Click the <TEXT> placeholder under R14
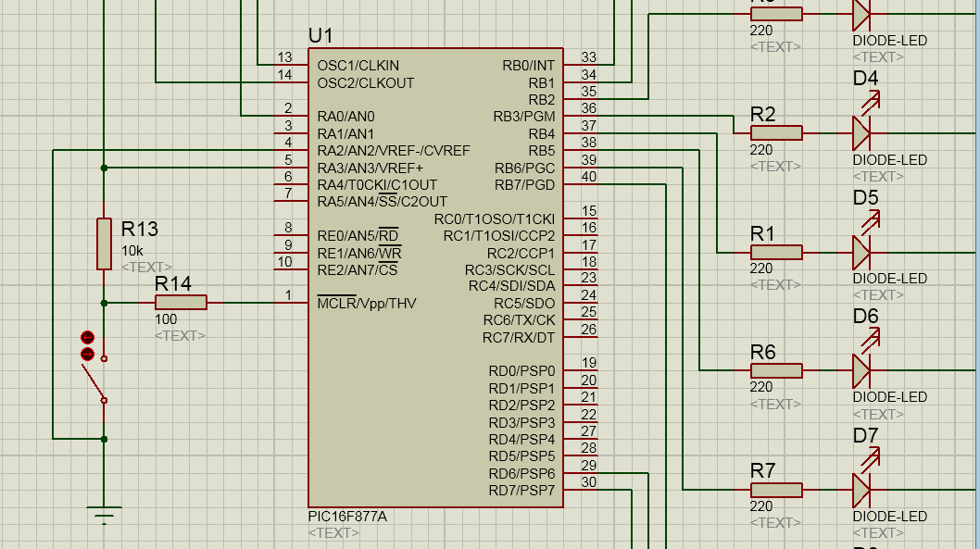The height and width of the screenshot is (549, 980). (180, 335)
